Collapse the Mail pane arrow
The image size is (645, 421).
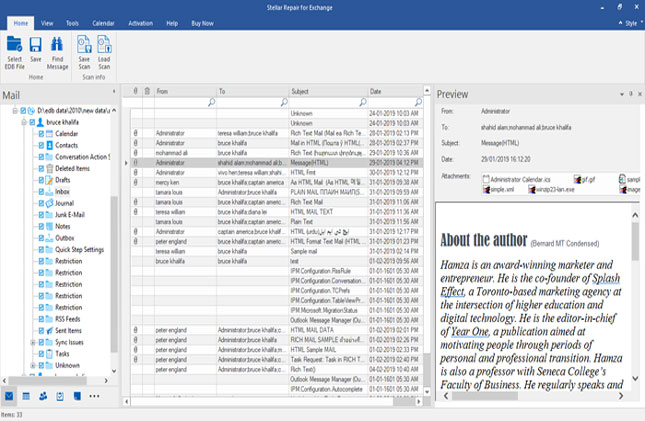click(x=114, y=91)
